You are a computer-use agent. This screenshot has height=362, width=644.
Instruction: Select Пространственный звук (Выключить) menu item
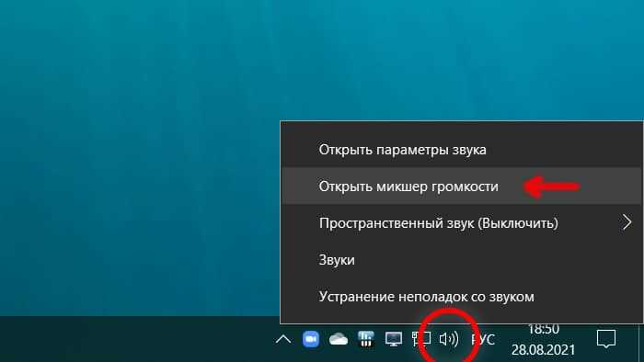pyautogui.click(x=462, y=223)
